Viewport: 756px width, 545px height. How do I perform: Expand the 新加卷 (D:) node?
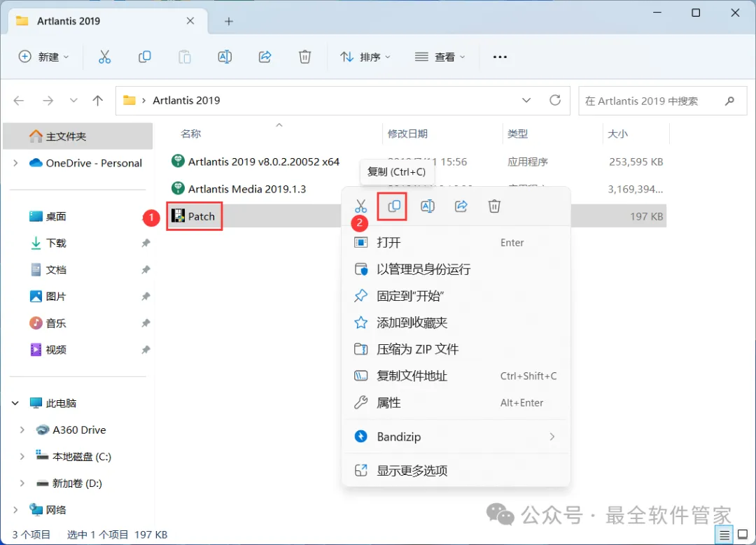click(22, 483)
